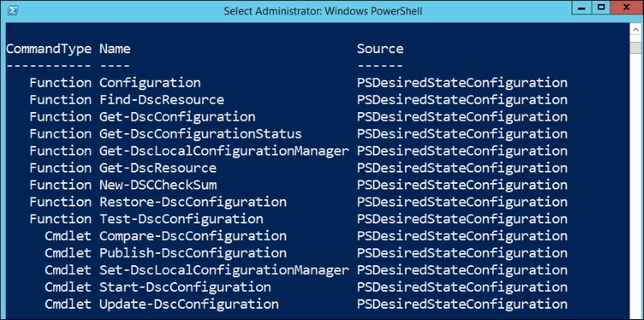Click the Restore-DscConfiguration entry
The height and width of the screenshot is (320, 644).
193,202
